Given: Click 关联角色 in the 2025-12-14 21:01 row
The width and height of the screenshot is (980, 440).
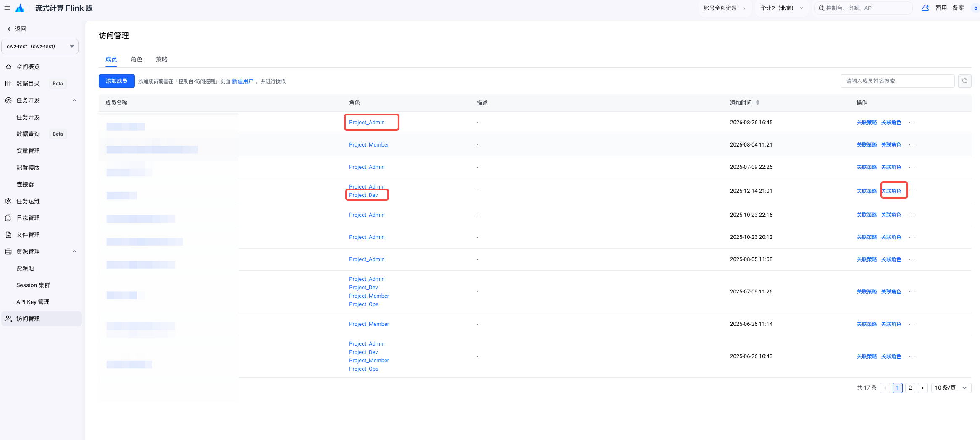Looking at the screenshot, I should click(x=891, y=191).
